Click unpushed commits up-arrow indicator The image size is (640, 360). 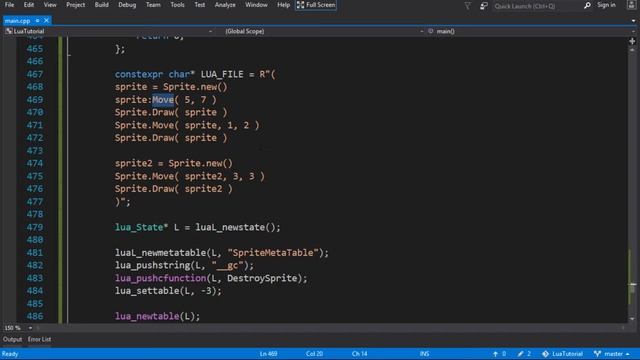pos(500,354)
